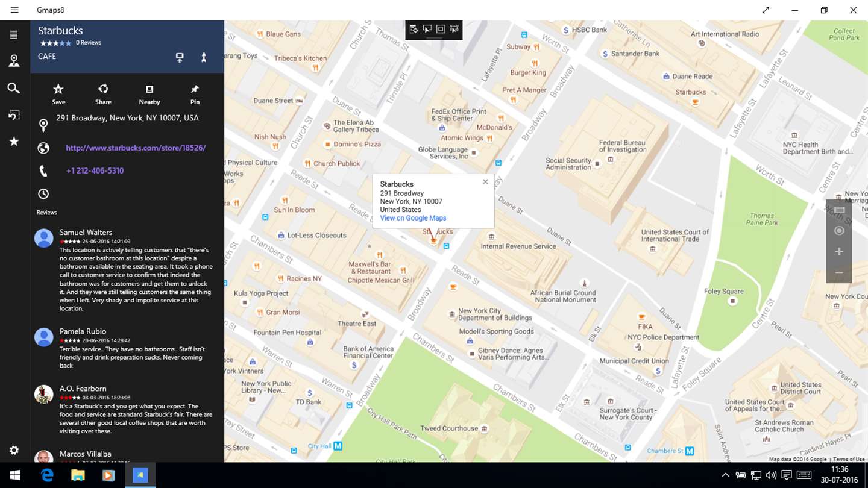Select reviewer name Pamela Rubio

(83, 331)
